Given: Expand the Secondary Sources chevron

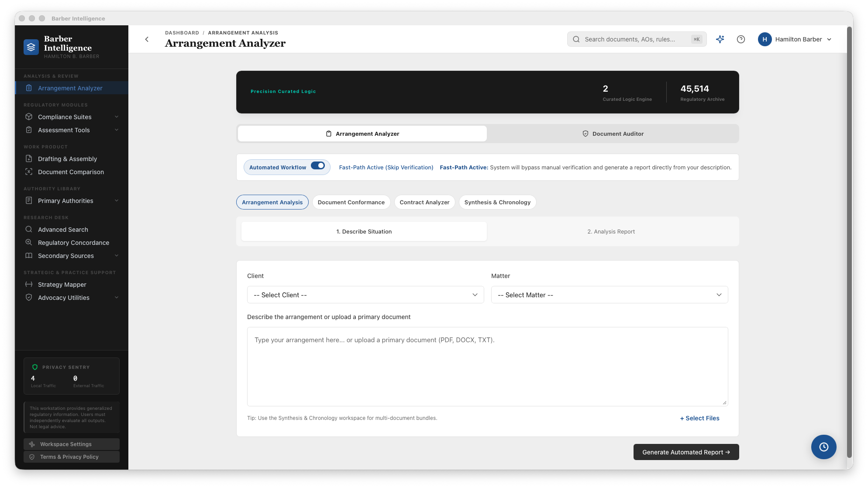Looking at the screenshot, I should click(117, 255).
